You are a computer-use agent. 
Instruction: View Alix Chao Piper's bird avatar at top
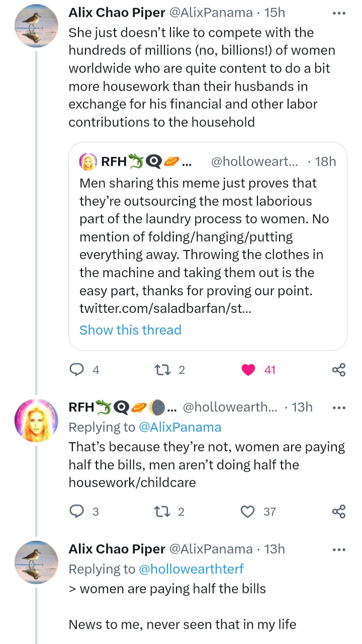coord(36,26)
